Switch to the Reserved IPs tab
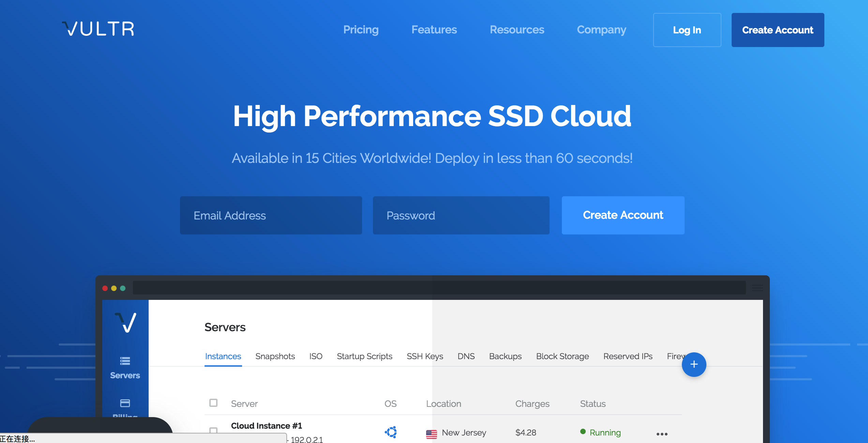The height and width of the screenshot is (443, 868). (628, 356)
